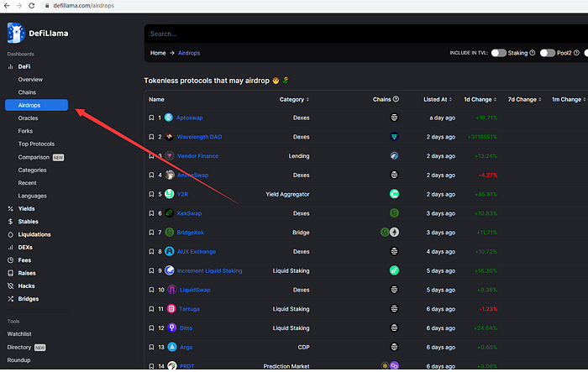Bookmark the Increment Liquid Staking row
Viewport: 588px width, 372px height.
coord(151,270)
